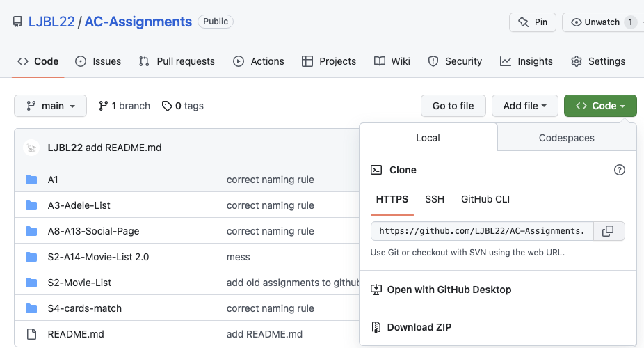Select the GitHub CLI clone option
Viewport: 644px width, 348px height.
485,199
